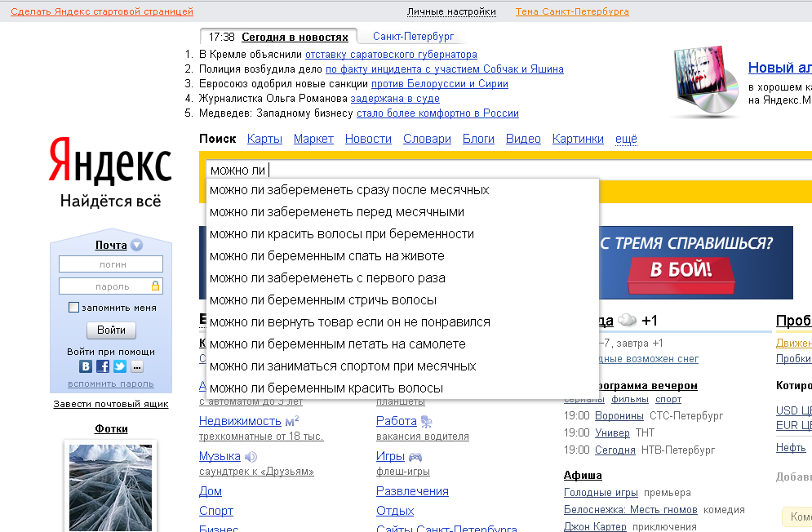Screen dimensions: 812x532
Task: Open the Фотки heading link
Action: tap(111, 428)
